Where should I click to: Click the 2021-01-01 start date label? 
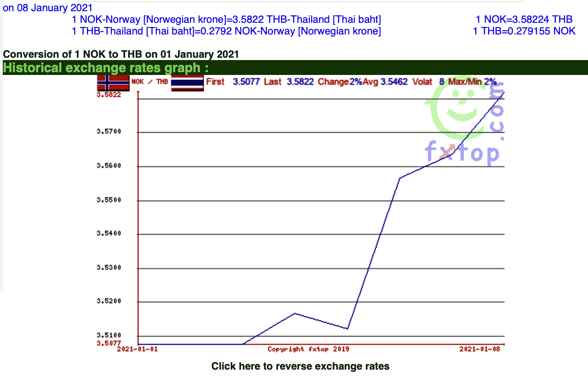coord(137,349)
